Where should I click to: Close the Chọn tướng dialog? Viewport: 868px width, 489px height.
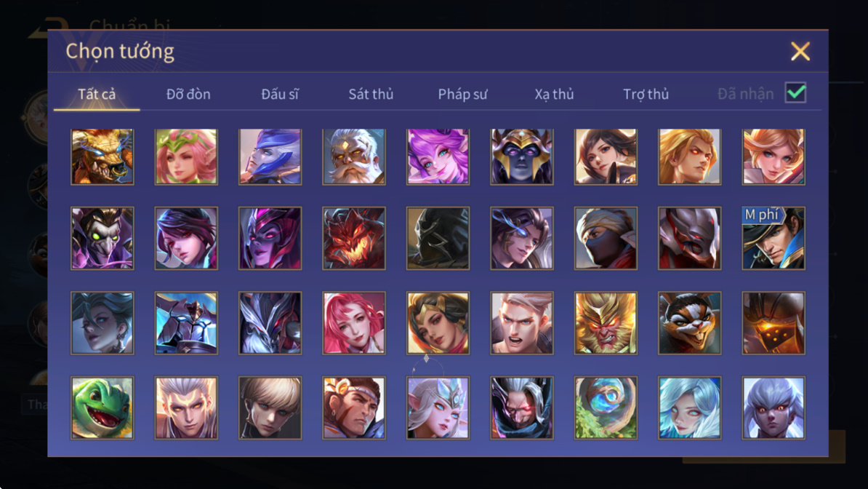point(800,51)
